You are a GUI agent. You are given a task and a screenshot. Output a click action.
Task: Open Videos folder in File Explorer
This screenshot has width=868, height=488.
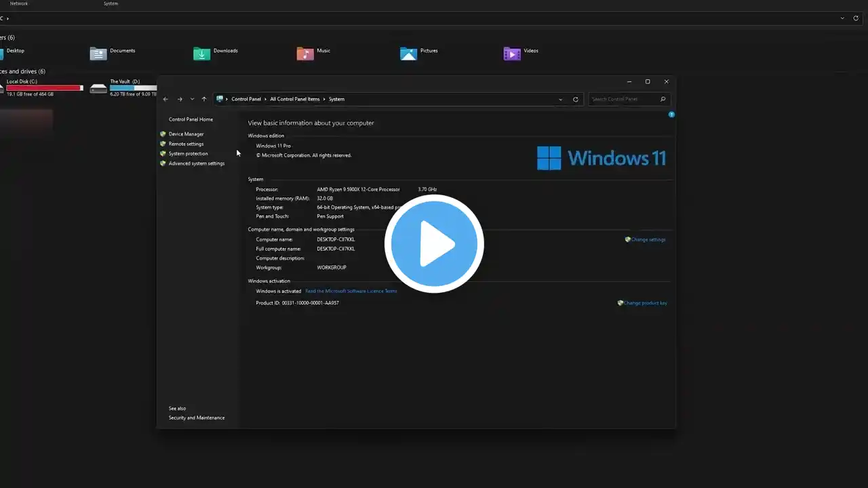[x=521, y=53]
